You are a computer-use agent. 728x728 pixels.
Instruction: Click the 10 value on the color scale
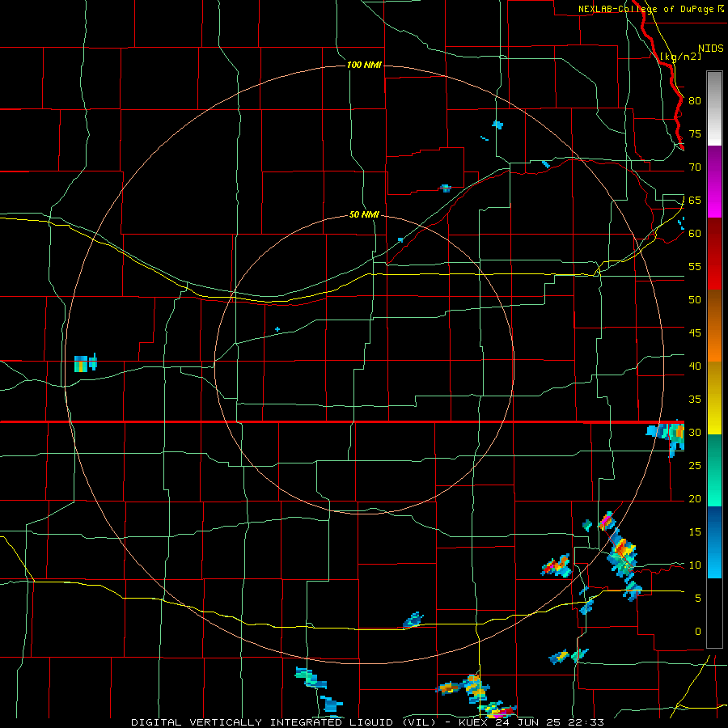point(695,565)
